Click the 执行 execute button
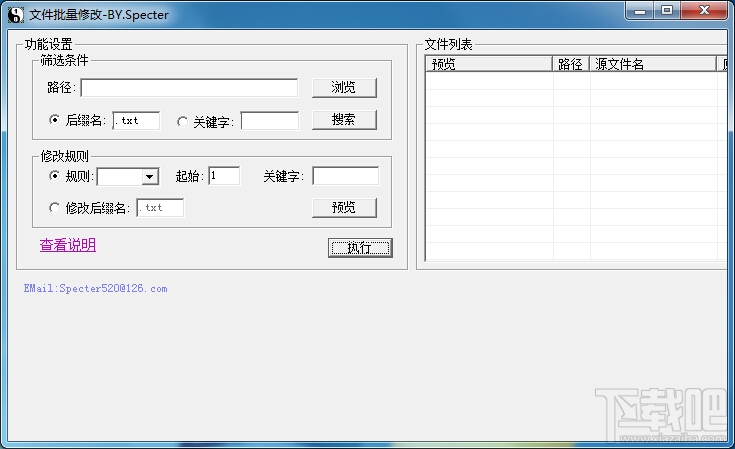 [360, 247]
